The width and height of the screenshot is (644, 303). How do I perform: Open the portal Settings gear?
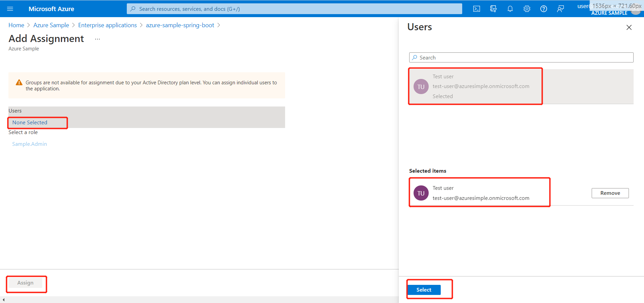point(527,9)
